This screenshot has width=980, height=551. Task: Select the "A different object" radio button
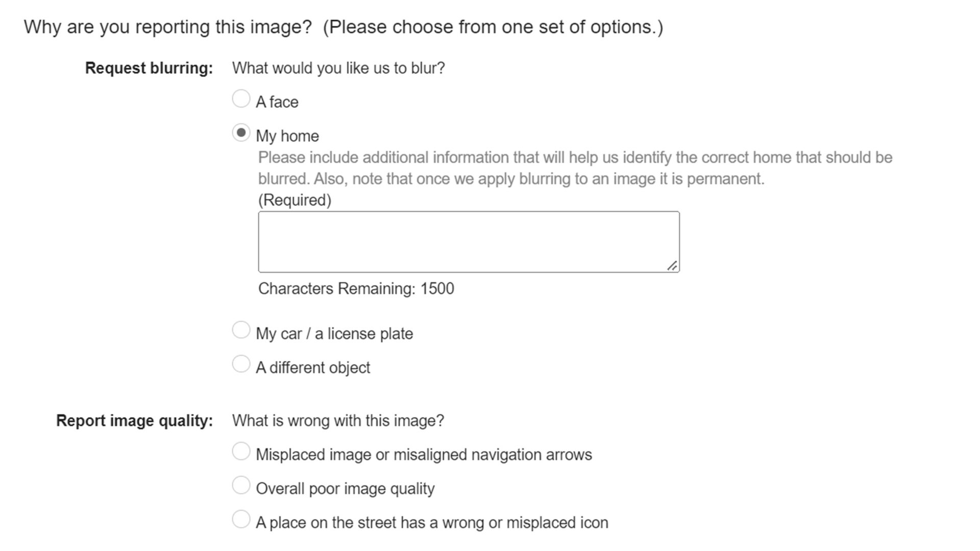241,364
